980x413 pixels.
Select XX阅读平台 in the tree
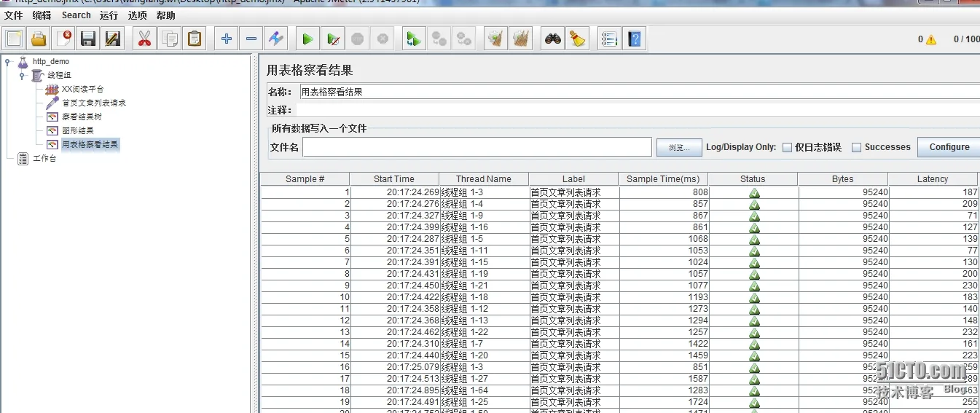coord(82,89)
